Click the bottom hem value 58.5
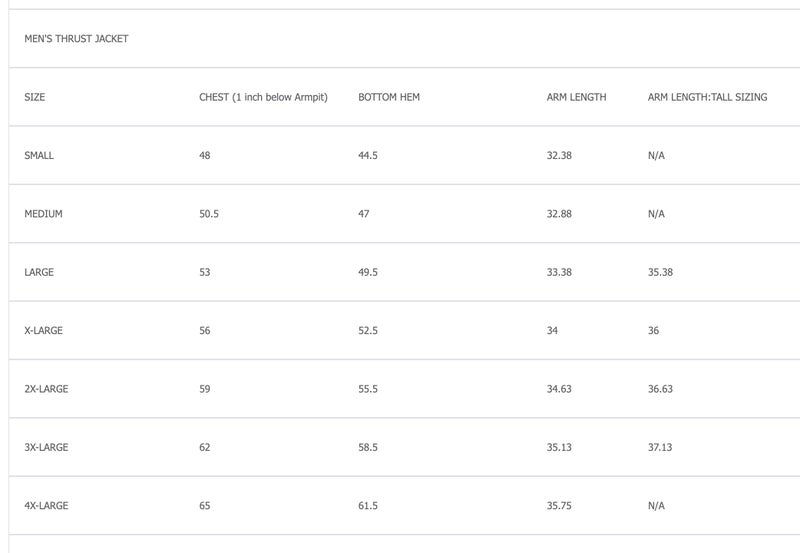 [368, 447]
